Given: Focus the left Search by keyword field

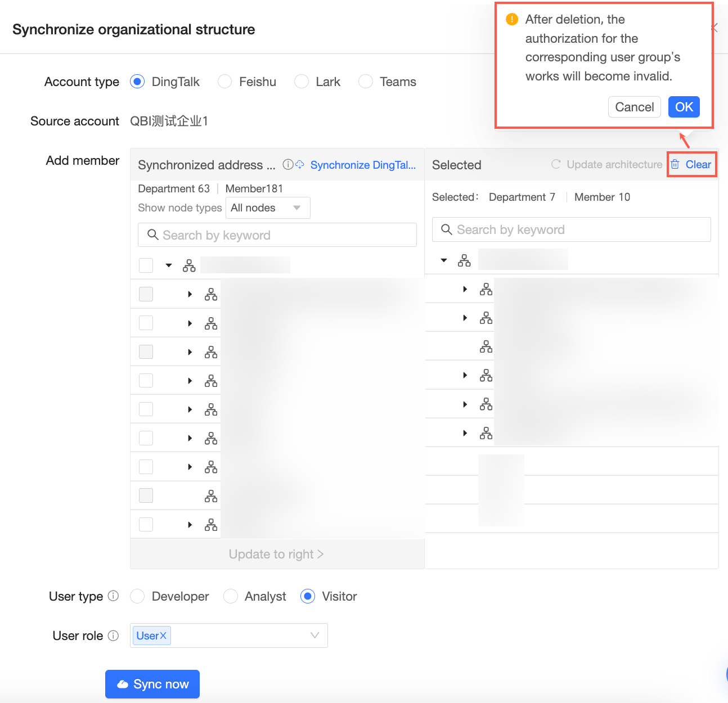Looking at the screenshot, I should (x=277, y=235).
